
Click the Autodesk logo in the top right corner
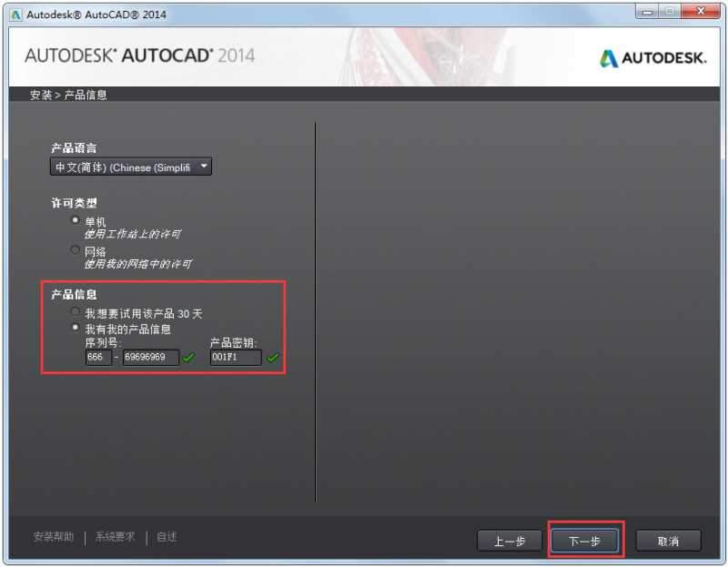[x=652, y=56]
